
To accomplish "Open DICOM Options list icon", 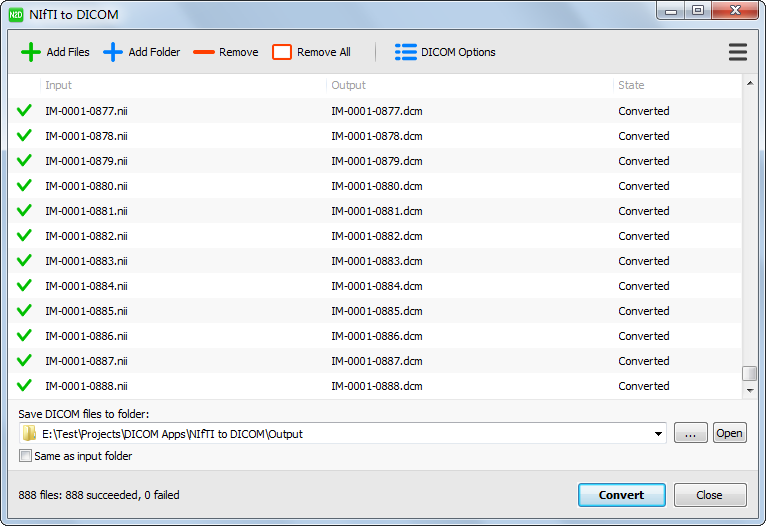I will (405, 52).
